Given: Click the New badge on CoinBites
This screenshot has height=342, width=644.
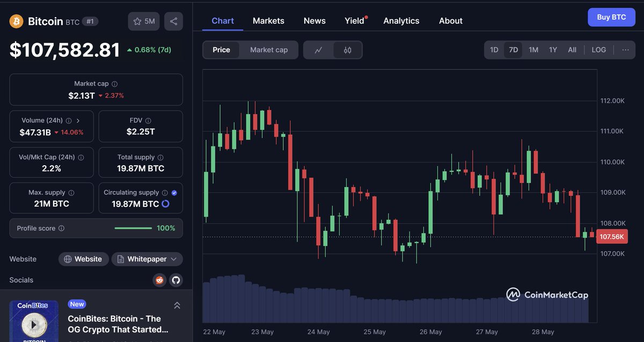Looking at the screenshot, I should 77,304.
